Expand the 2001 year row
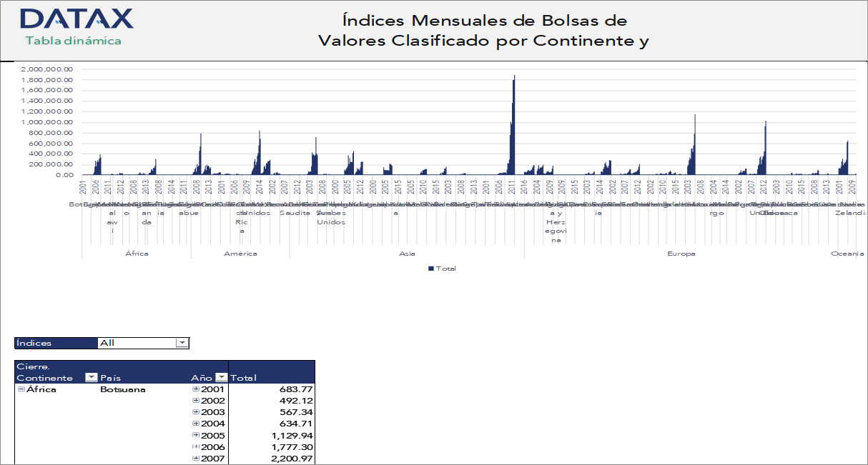Image resolution: width=868 pixels, height=465 pixels. coord(195,389)
